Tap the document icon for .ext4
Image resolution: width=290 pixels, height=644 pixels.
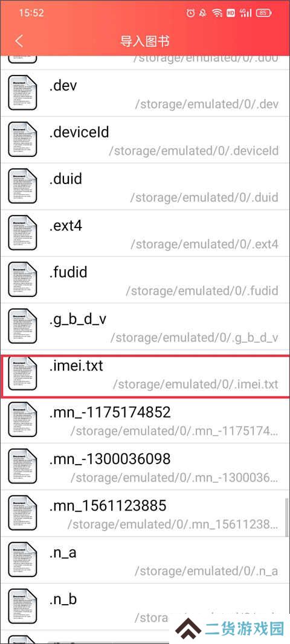[x=22, y=232]
